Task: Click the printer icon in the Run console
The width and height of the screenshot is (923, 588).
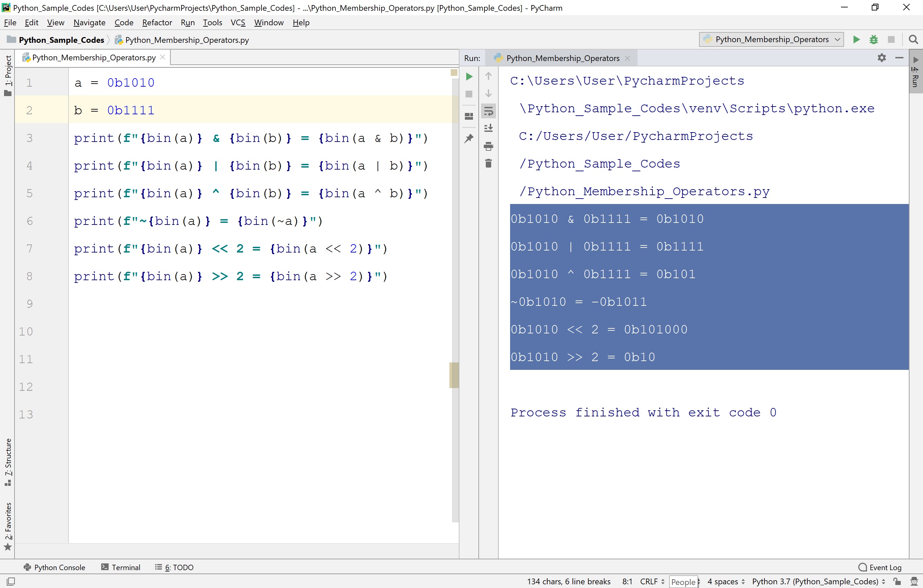Action: coord(488,146)
